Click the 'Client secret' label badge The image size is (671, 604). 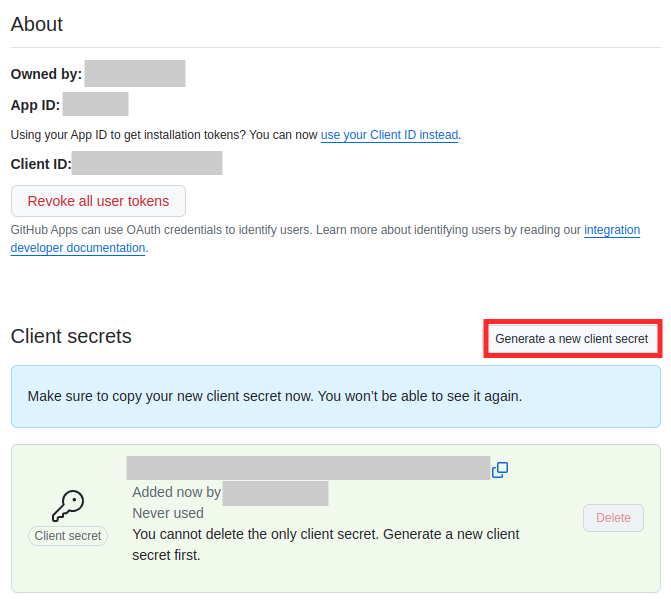[x=68, y=536]
